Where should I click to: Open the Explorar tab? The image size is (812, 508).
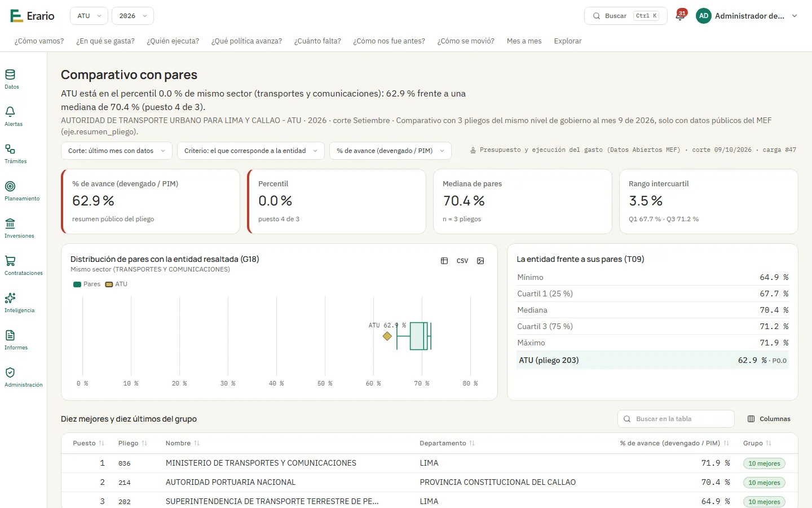coord(568,41)
